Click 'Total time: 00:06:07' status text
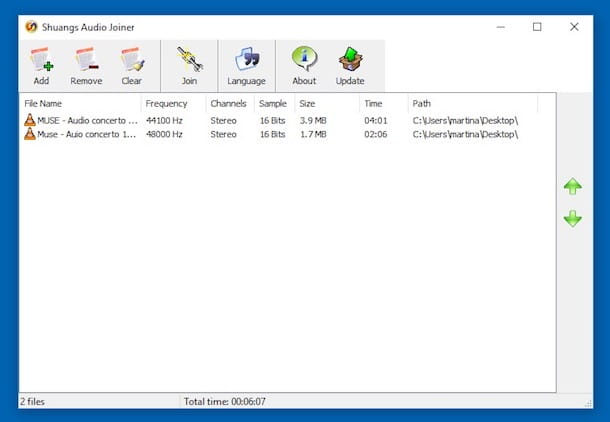 (225, 401)
